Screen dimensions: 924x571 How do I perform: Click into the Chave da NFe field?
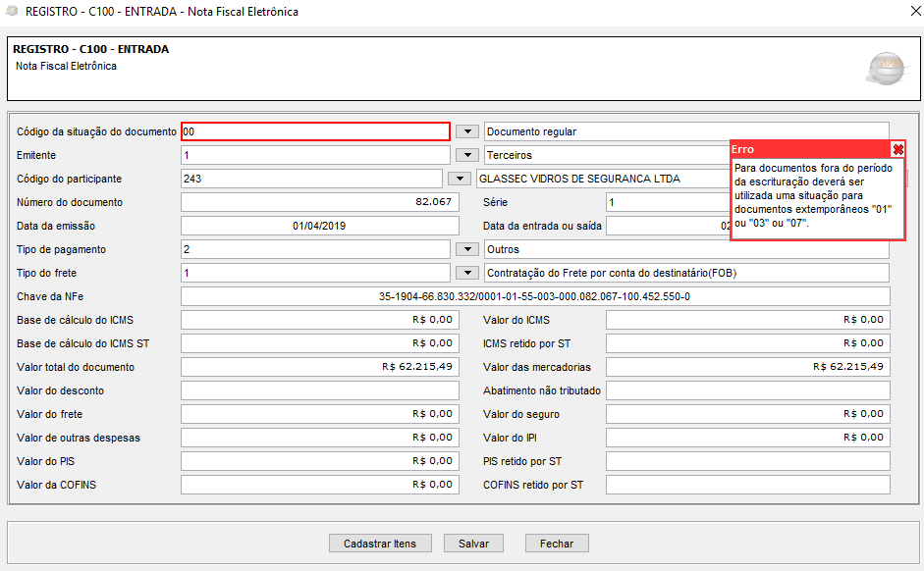coord(535,296)
